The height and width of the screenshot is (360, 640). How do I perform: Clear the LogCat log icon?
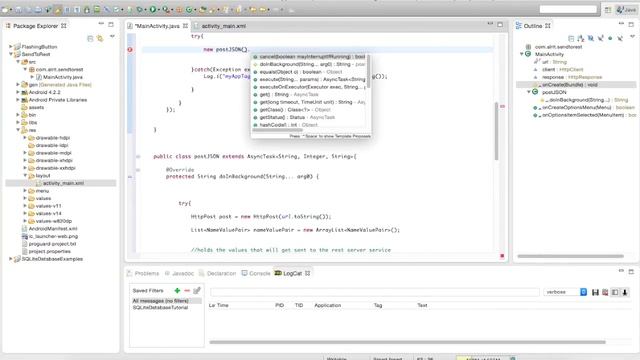(x=605, y=292)
